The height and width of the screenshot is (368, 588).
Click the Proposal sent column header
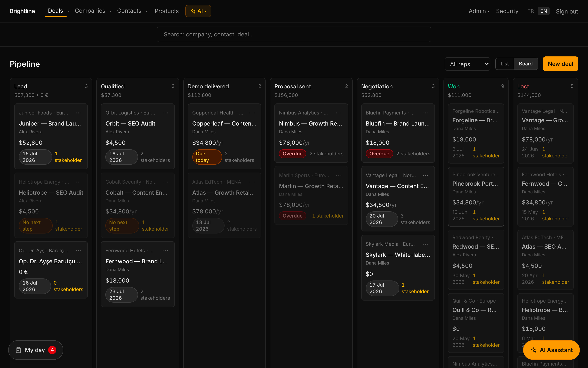click(x=293, y=86)
